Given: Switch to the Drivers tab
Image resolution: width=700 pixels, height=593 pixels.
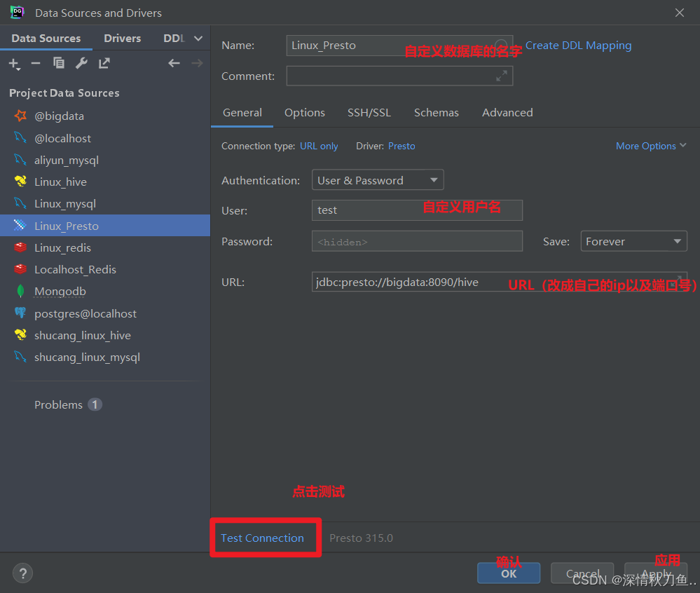Looking at the screenshot, I should (x=123, y=39).
